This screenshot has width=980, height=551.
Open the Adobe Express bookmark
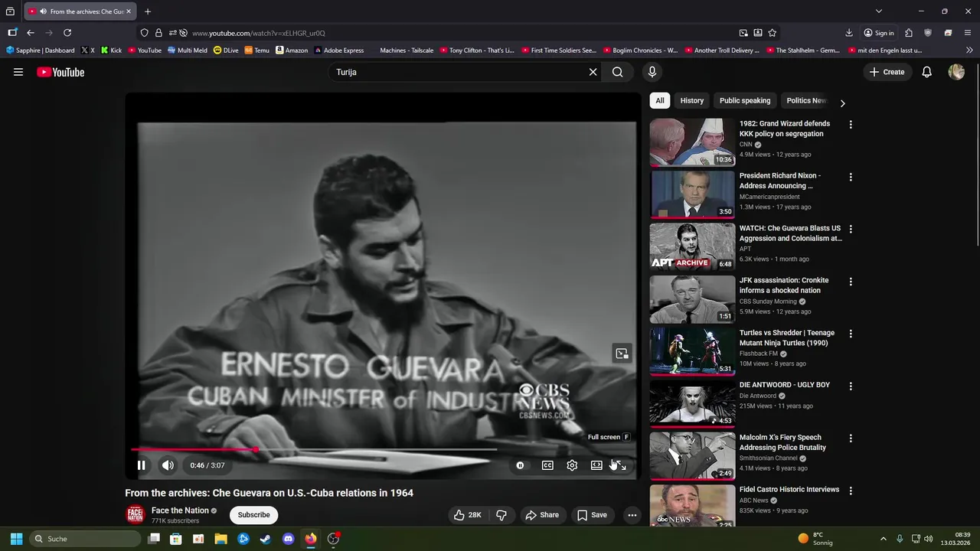tap(339, 51)
